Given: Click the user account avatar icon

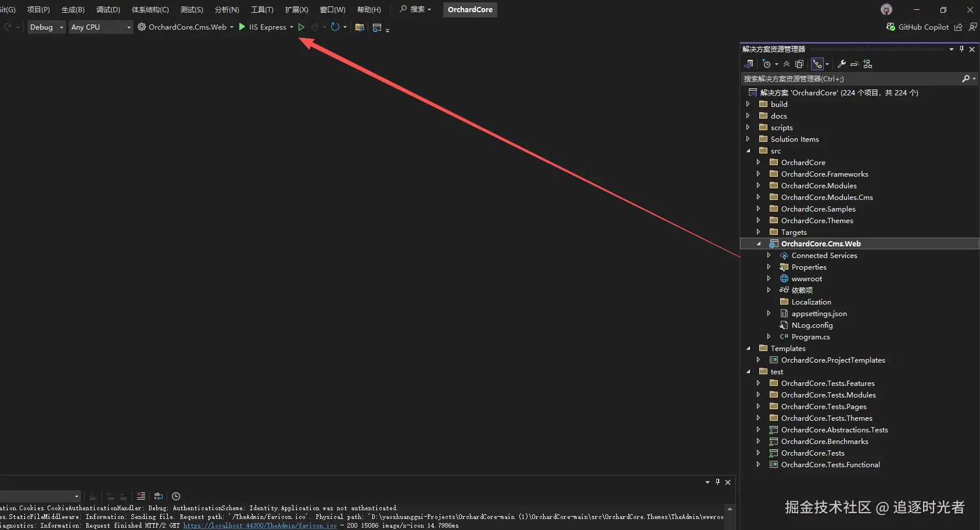Looking at the screenshot, I should click(886, 9).
